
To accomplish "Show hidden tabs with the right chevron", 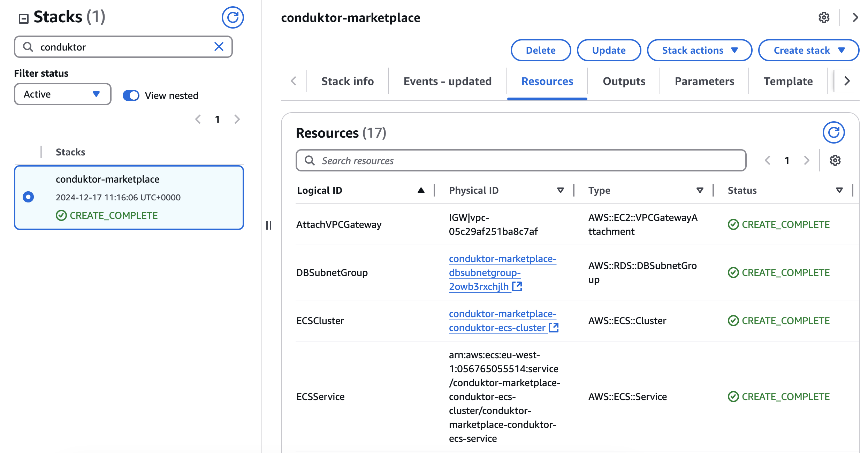I will tap(847, 81).
